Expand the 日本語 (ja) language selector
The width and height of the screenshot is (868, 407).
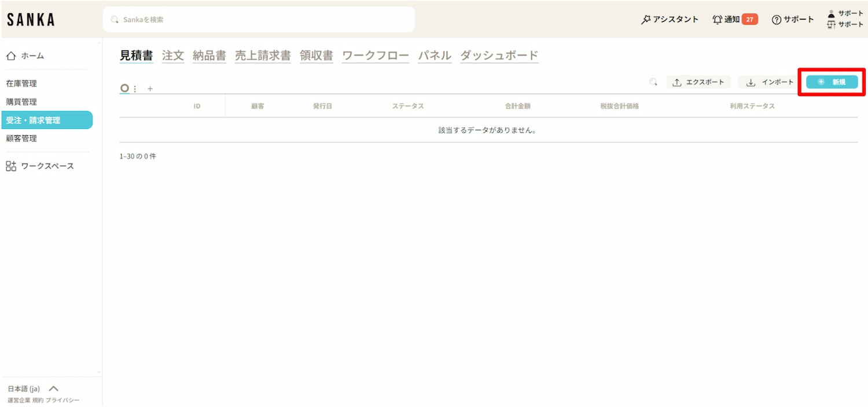click(x=33, y=389)
